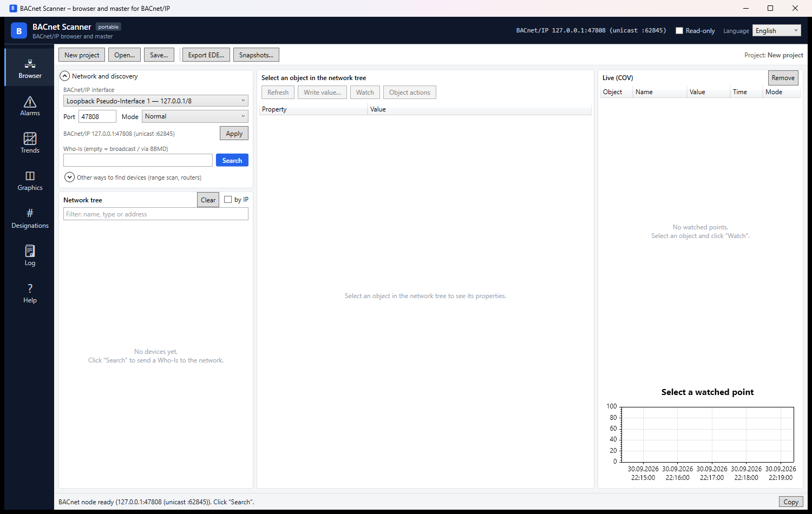This screenshot has height=514, width=812.
Task: Click the Time column header in Live panel
Action: pos(746,92)
